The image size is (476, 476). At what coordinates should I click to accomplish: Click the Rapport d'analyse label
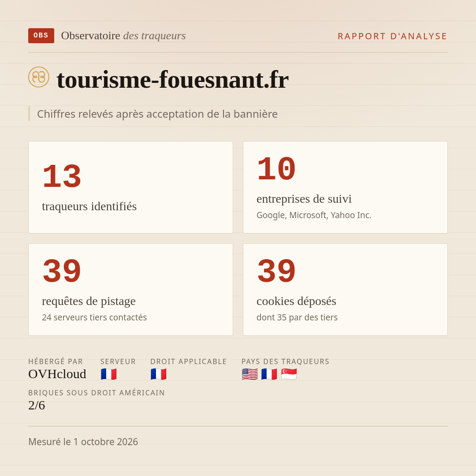tap(393, 36)
